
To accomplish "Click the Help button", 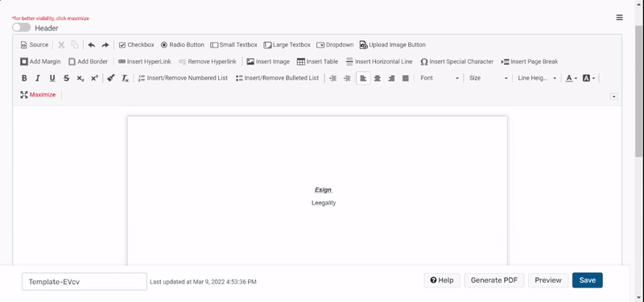I will point(442,280).
